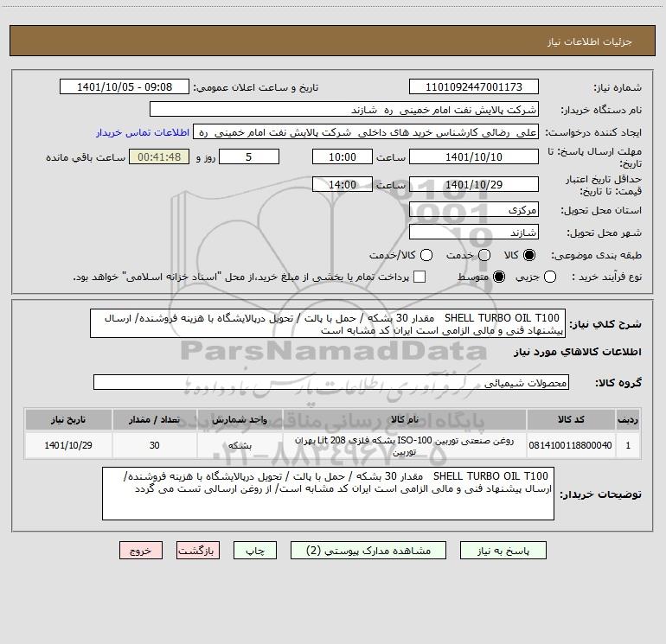Click the نام کالا column header
666x644 pixels.
tap(405, 420)
